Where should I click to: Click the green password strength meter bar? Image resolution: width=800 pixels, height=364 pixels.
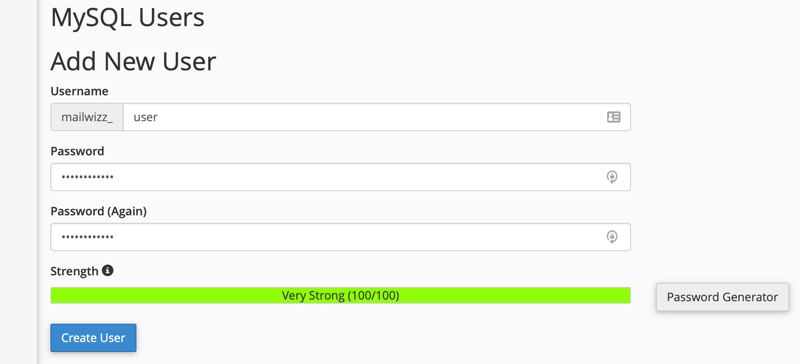(x=340, y=296)
